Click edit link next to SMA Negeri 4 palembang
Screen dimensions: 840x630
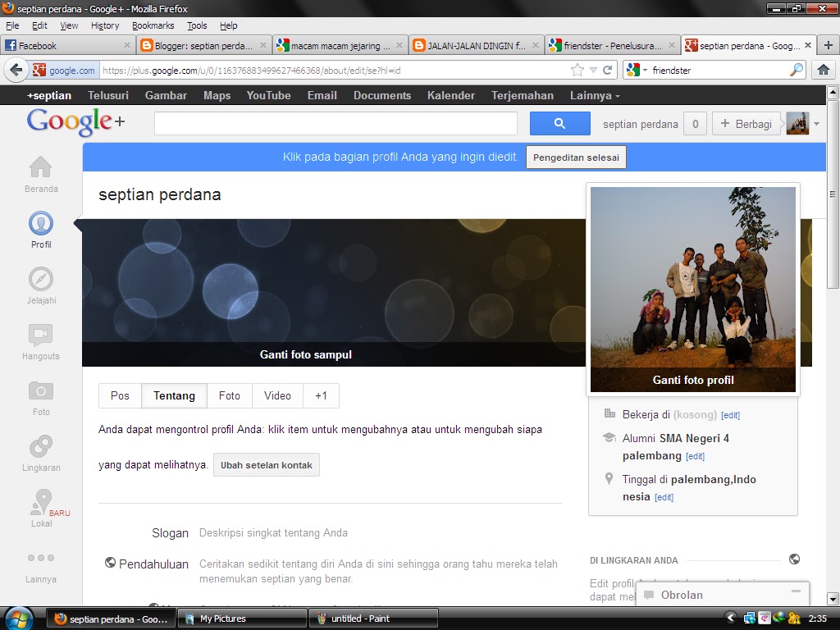click(695, 456)
